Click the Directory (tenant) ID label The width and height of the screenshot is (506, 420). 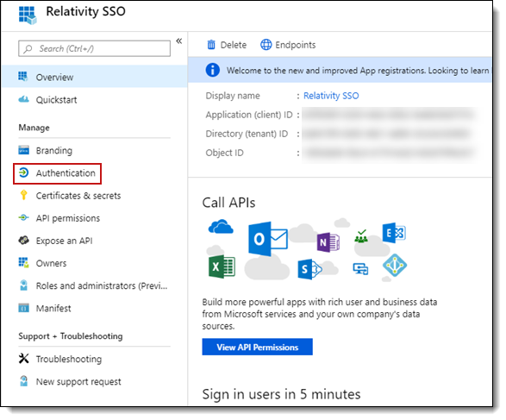point(247,134)
